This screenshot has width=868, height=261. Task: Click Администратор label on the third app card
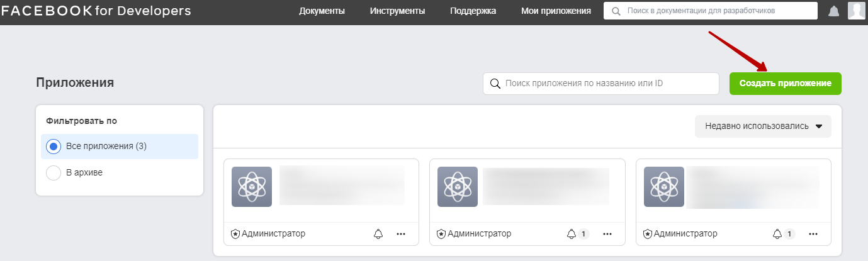pyautogui.click(x=685, y=233)
